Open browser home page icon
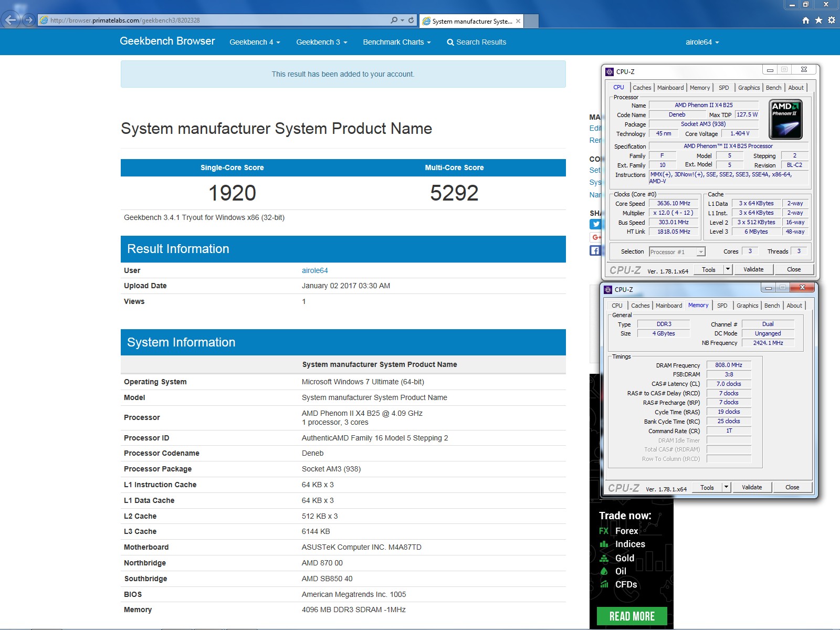840x630 pixels. coord(806,20)
